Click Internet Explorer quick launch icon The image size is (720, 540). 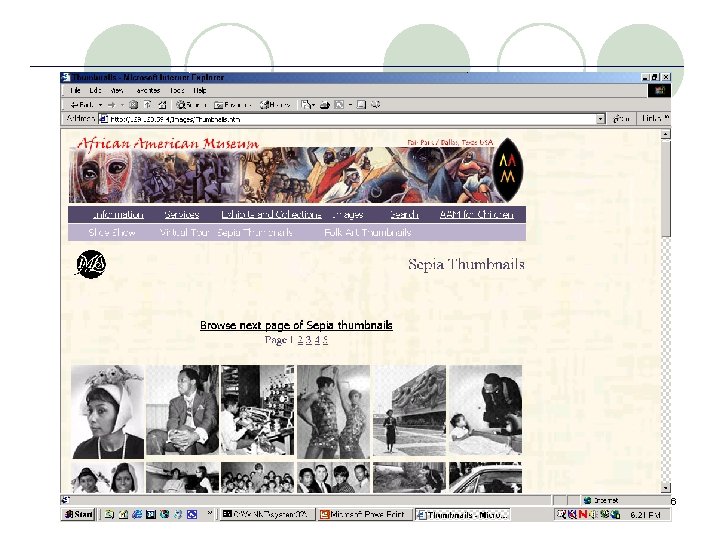137,515
